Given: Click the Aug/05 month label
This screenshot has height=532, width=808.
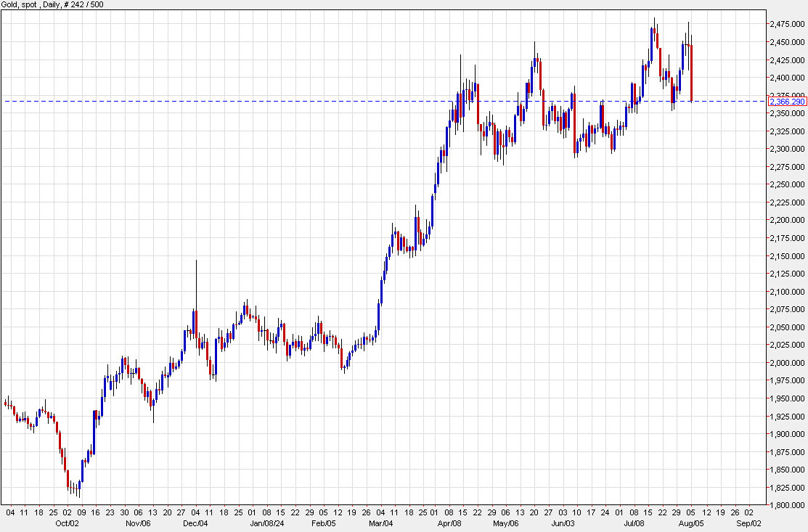Looking at the screenshot, I should [x=691, y=523].
